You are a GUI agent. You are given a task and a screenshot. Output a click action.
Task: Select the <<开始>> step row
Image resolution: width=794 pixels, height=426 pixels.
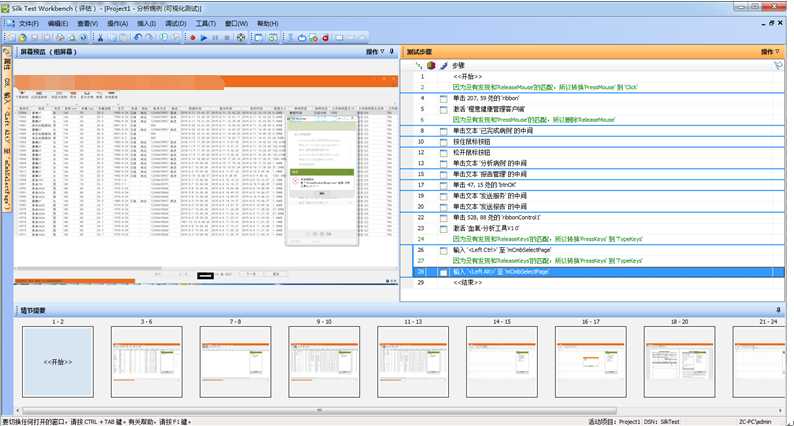[591, 76]
